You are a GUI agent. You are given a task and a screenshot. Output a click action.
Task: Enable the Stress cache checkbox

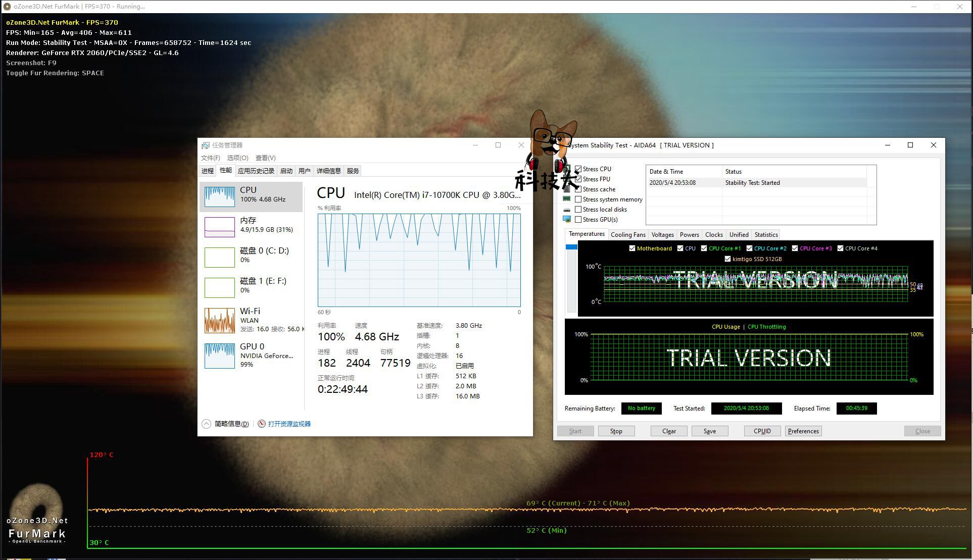(578, 189)
